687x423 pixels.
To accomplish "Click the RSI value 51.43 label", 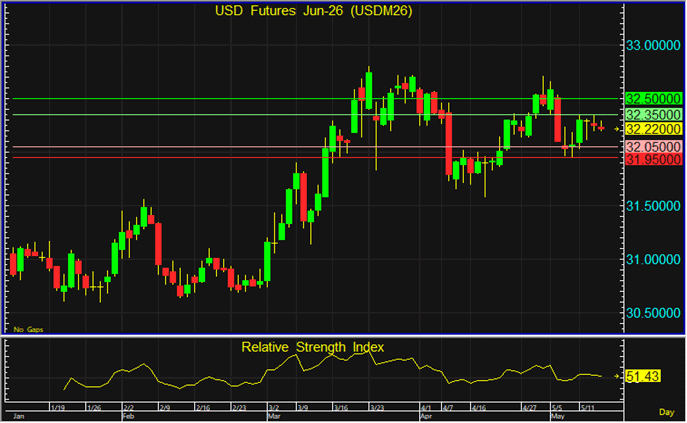I will click(x=642, y=376).
